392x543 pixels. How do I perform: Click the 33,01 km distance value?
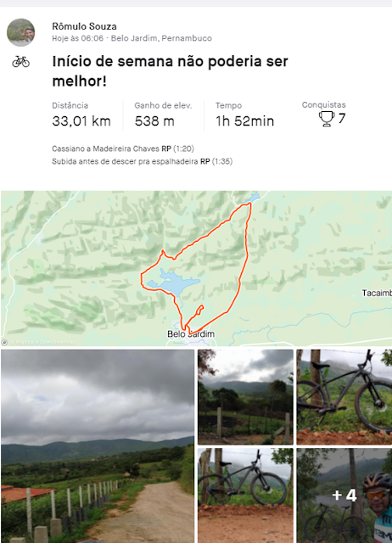click(x=81, y=121)
